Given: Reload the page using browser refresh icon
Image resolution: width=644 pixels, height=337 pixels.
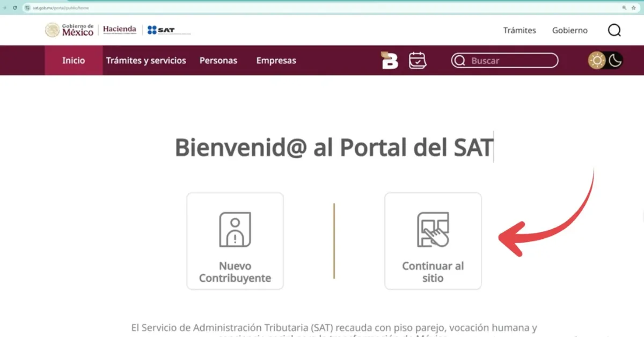Looking at the screenshot, I should 14,8.
